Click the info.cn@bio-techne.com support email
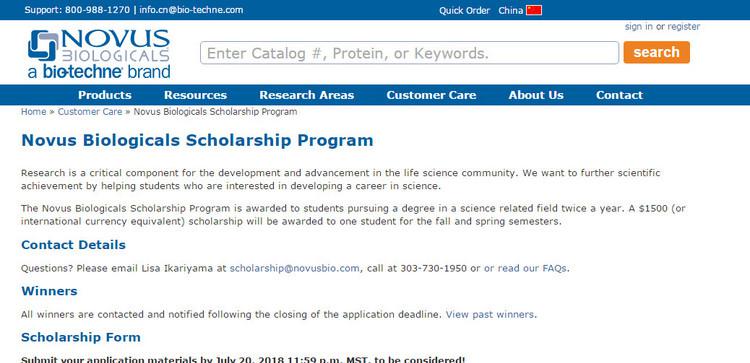The height and width of the screenshot is (363, 750). [x=191, y=10]
